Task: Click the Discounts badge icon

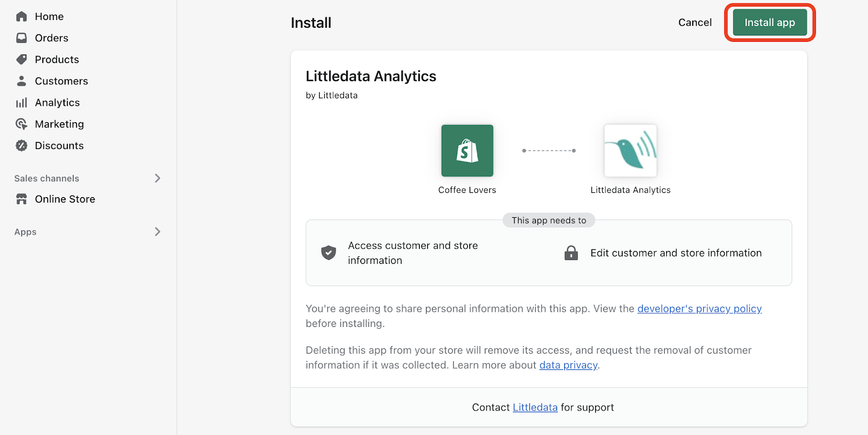Action: [22, 146]
